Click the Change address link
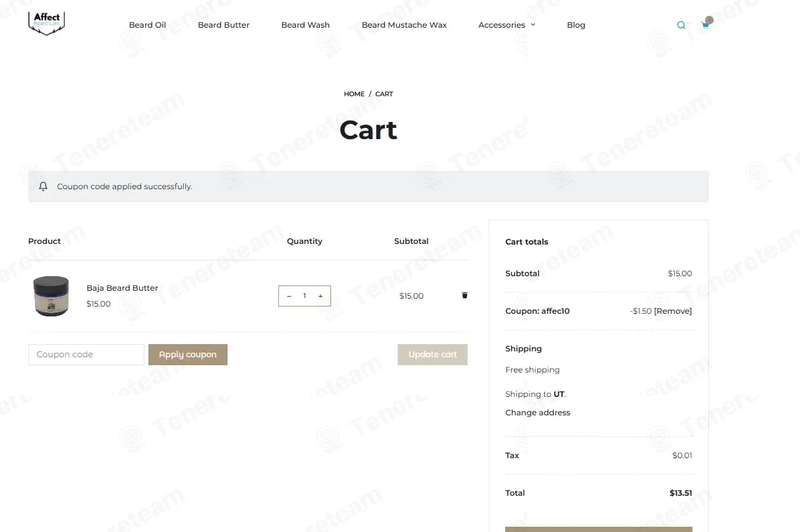 (x=538, y=413)
